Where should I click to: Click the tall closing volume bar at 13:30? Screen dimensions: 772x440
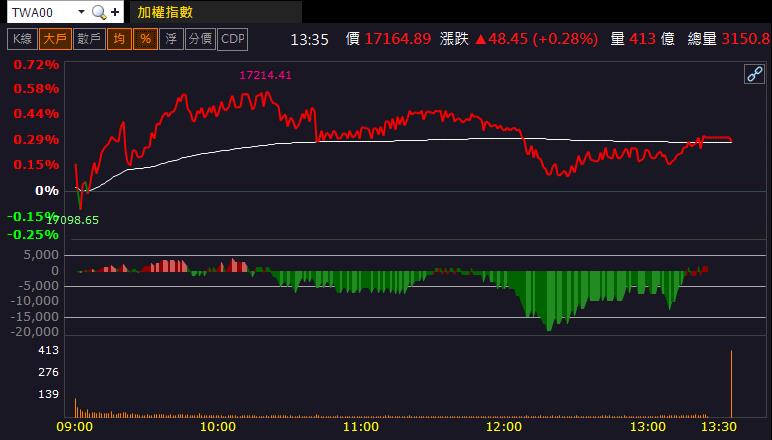pyautogui.click(x=731, y=383)
